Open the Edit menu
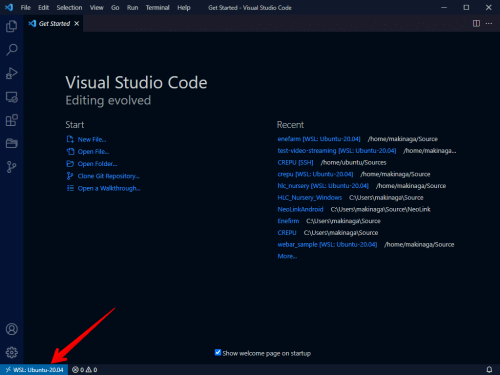This screenshot has height=375, width=500. (x=43, y=8)
